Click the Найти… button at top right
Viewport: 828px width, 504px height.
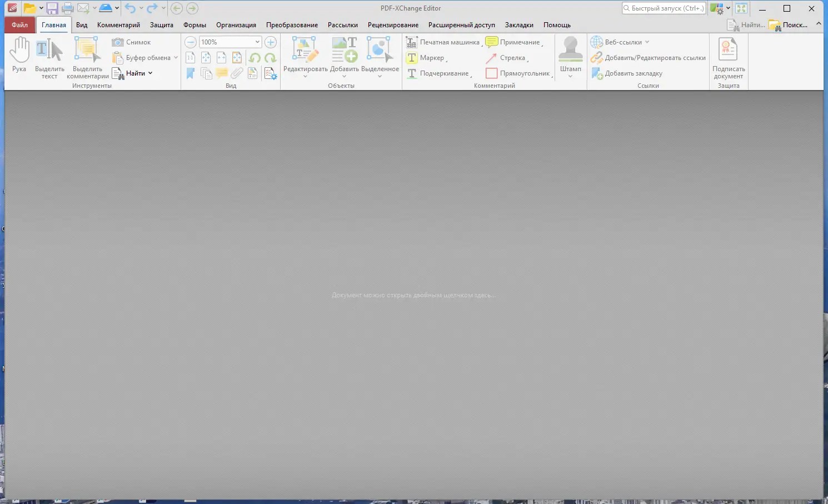[746, 25]
